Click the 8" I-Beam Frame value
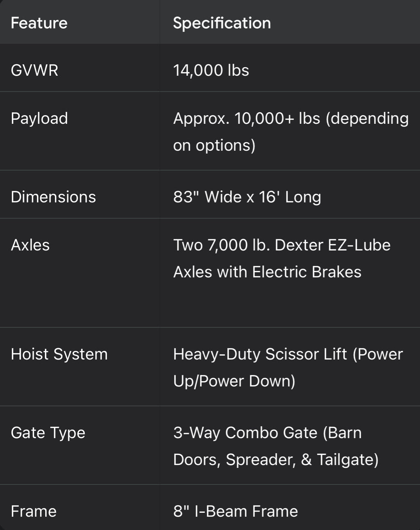The width and height of the screenshot is (420, 530). [235, 511]
